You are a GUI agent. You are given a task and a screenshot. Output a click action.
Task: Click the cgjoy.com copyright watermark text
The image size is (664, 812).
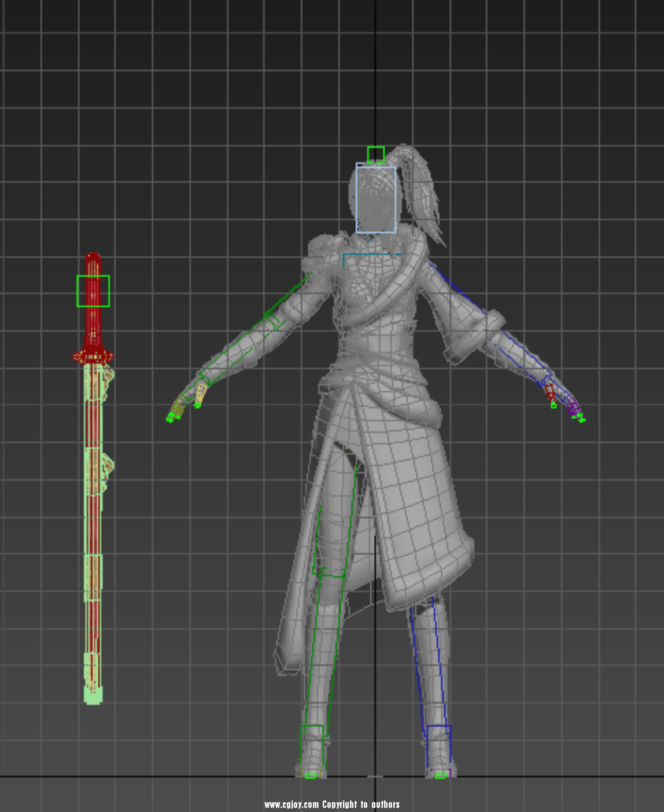pyautogui.click(x=332, y=804)
